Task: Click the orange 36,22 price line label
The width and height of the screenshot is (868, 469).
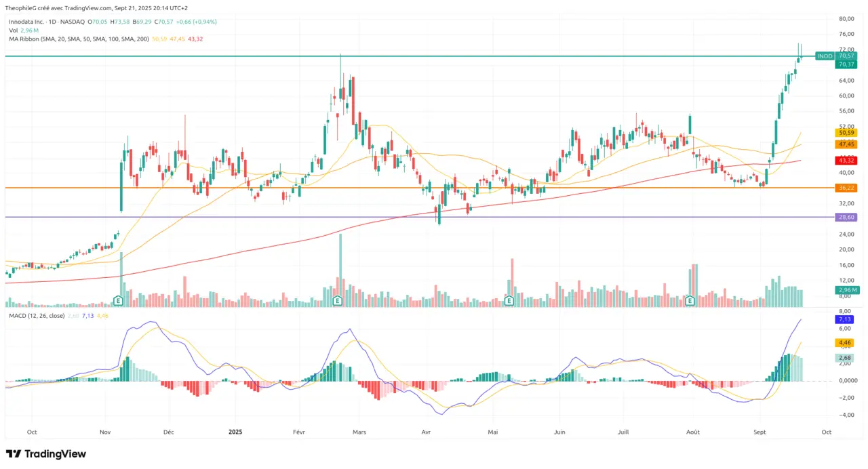Action: [845, 188]
